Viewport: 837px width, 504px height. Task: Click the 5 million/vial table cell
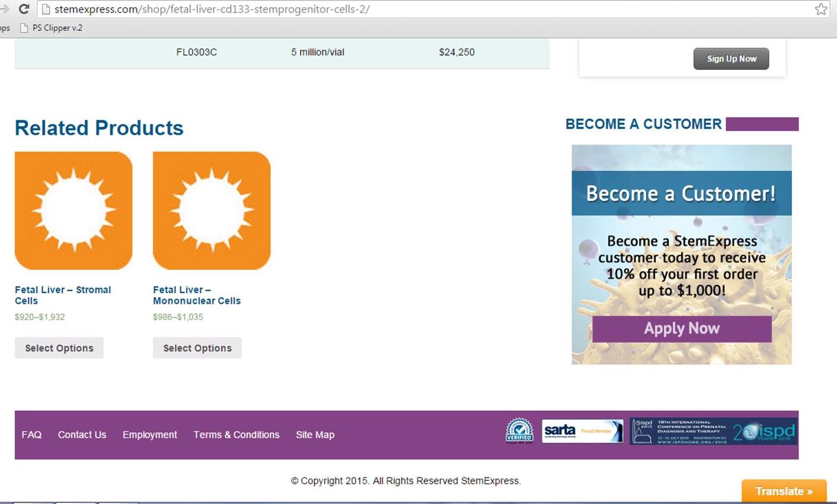(x=318, y=52)
